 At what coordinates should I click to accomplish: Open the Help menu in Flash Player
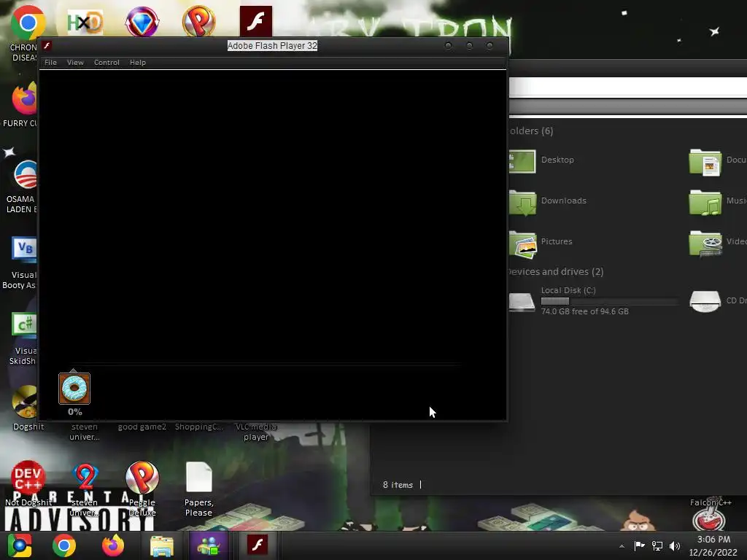[x=138, y=63]
